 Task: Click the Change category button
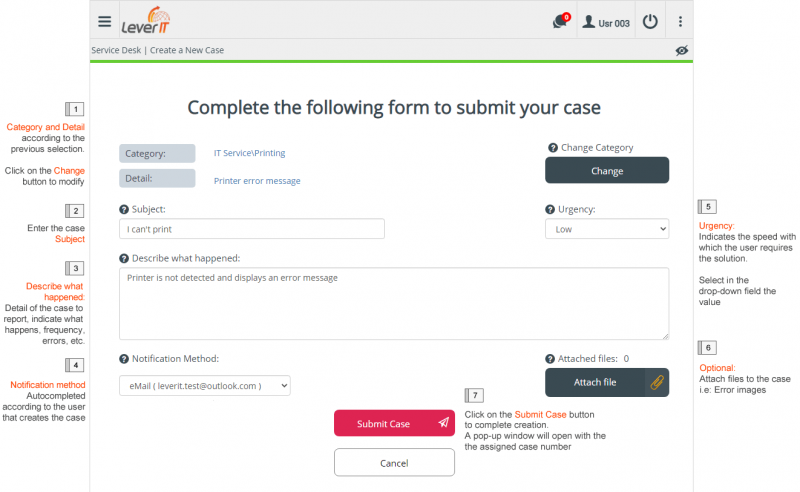coord(607,170)
